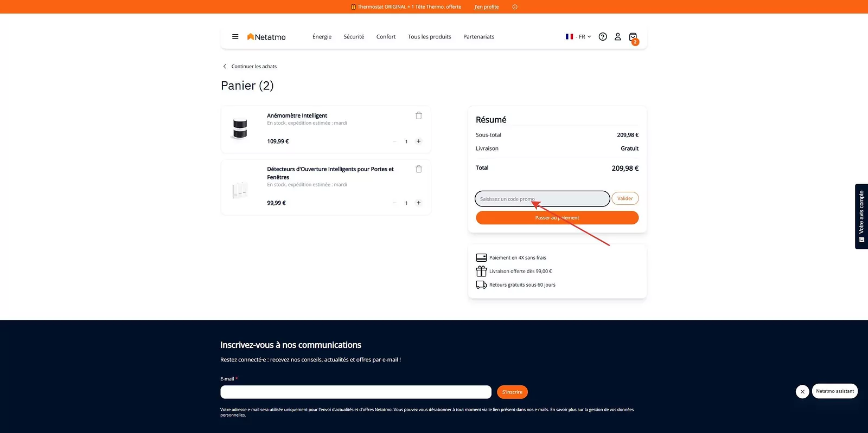868x433 pixels.
Task: Open the user account icon
Action: click(x=617, y=37)
